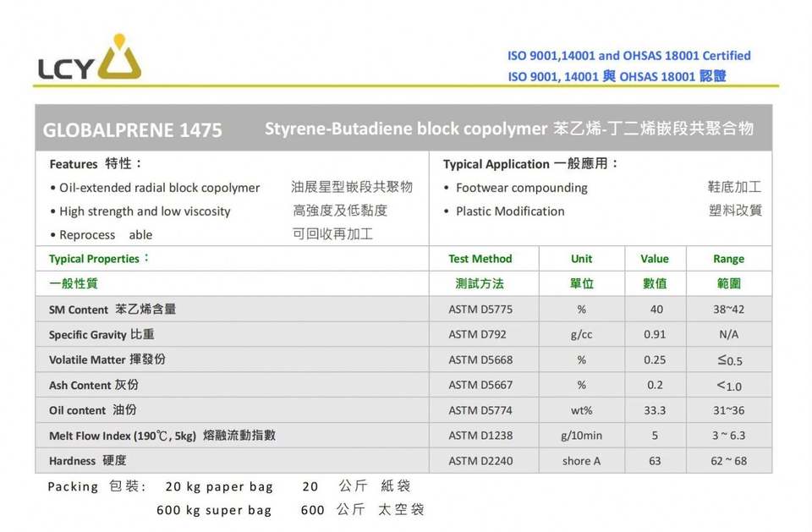Select 'High strength and low viscosity' line
This screenshot has height=532, width=812.
click(x=145, y=211)
